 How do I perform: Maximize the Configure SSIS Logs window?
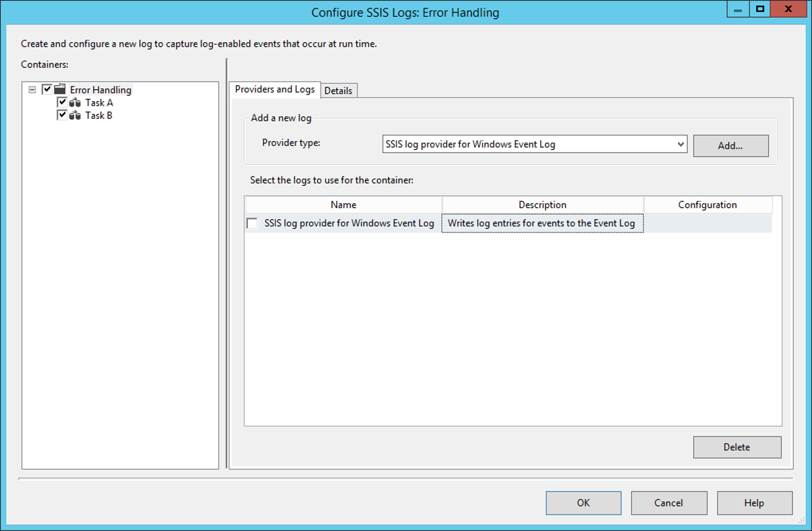tap(760, 9)
